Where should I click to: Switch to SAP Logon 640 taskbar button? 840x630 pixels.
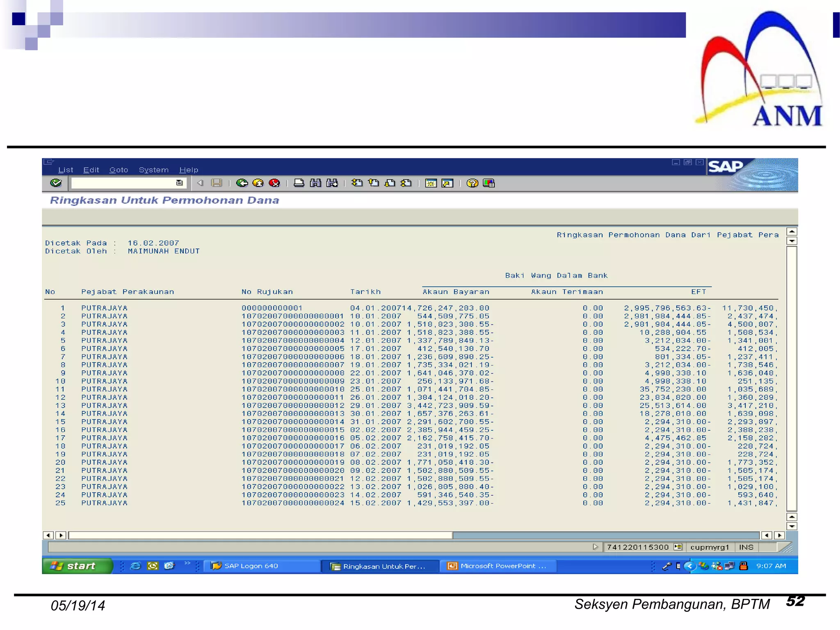251,566
